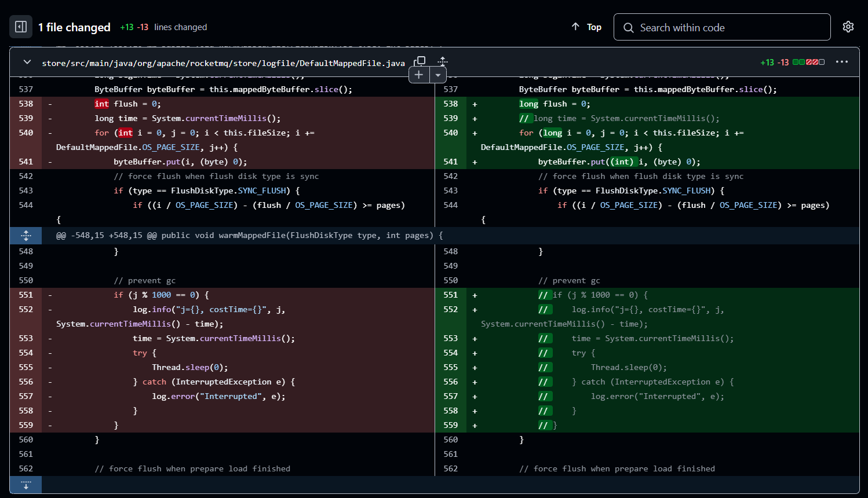Click the Search within code field

722,27
